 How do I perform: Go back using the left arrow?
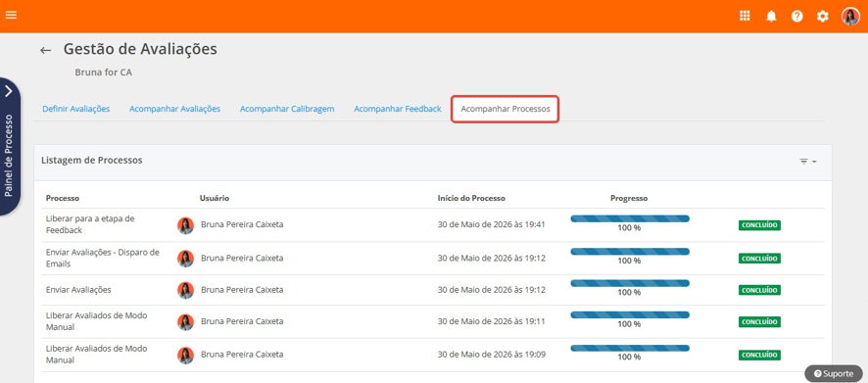45,50
